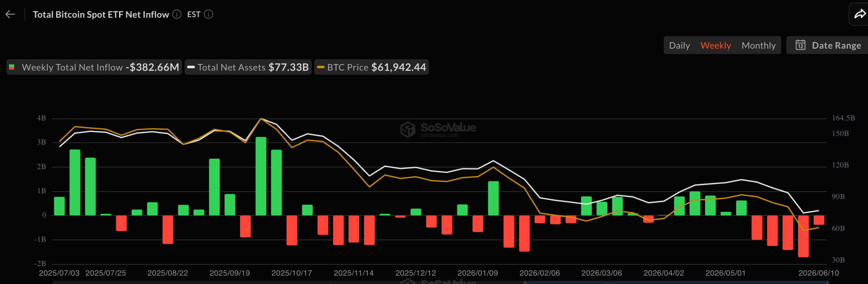Click the 2025/10/17 x-axis date label

(x=292, y=273)
